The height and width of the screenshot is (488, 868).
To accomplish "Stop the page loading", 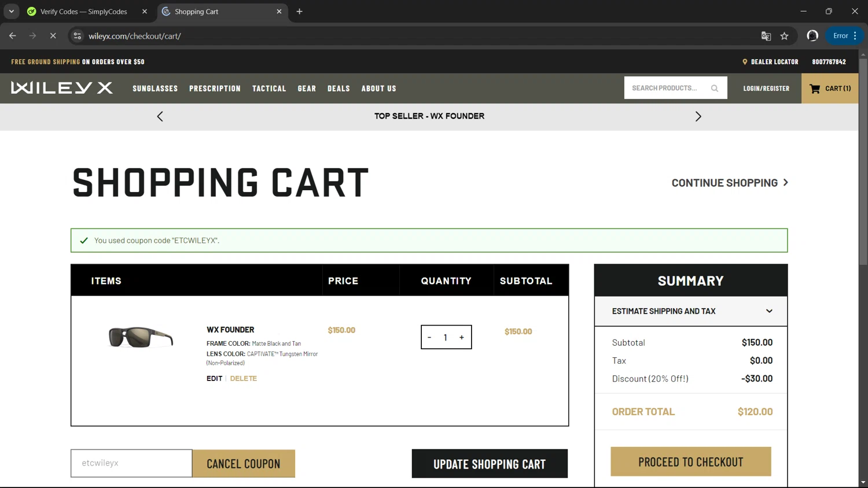I will tap(53, 36).
